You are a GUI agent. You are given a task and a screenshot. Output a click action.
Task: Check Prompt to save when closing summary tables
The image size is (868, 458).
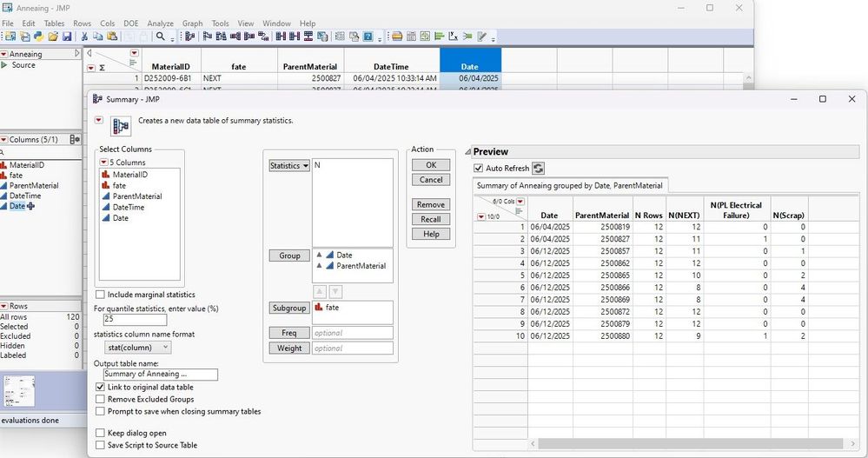pos(100,411)
